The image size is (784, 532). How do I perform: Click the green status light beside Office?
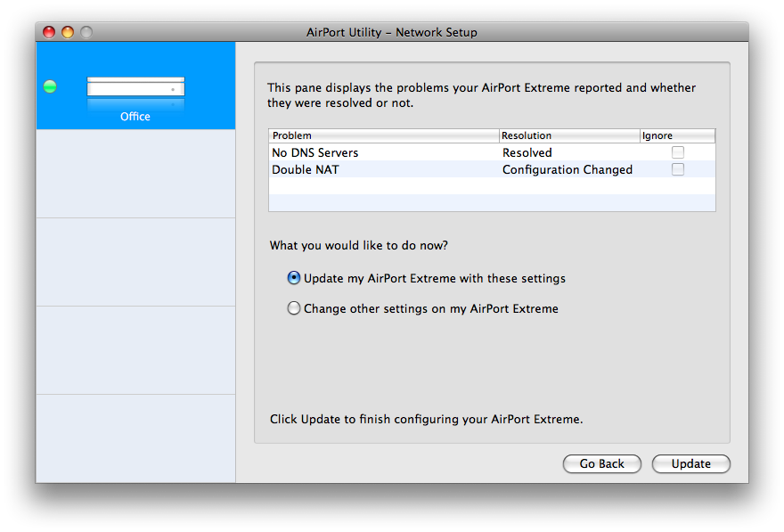click(x=50, y=86)
